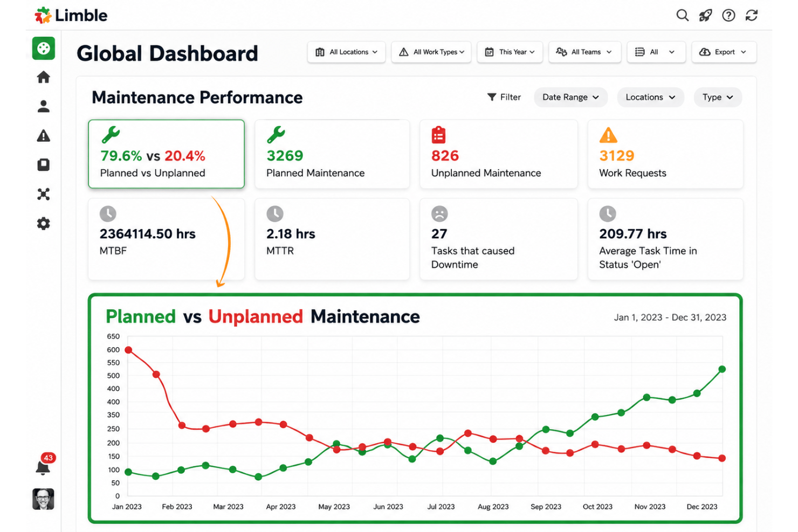Open the home icon in sidebar
Viewport: 798px width, 532px height.
(x=43, y=77)
